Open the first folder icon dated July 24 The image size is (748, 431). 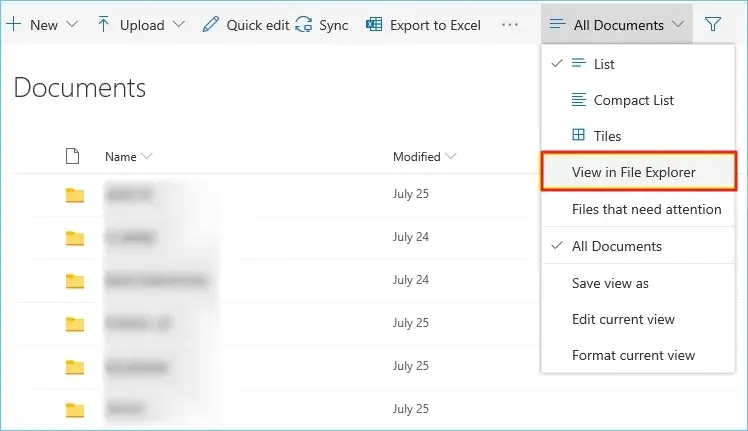pos(75,238)
